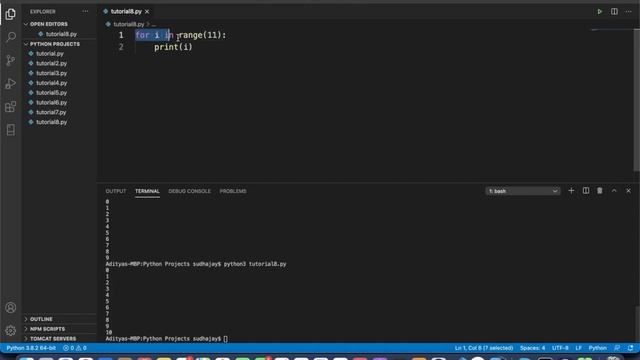Select the 1: bash terminal dropdown
The image size is (640, 360).
tap(523, 191)
